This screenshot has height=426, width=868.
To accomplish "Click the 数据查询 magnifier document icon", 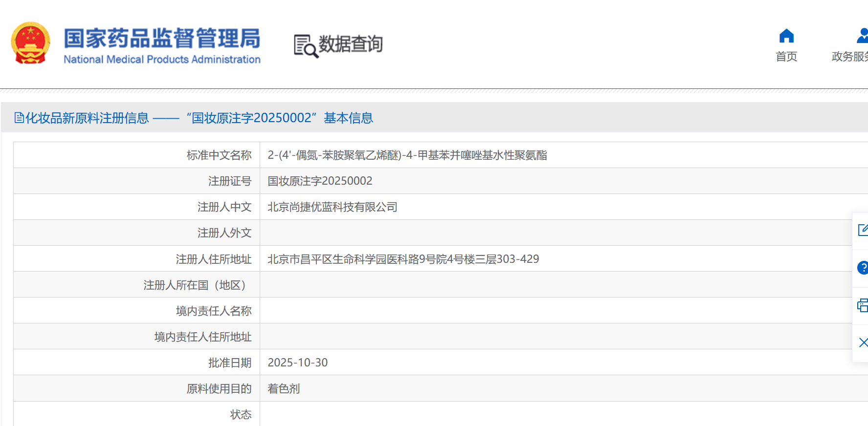I will (305, 46).
